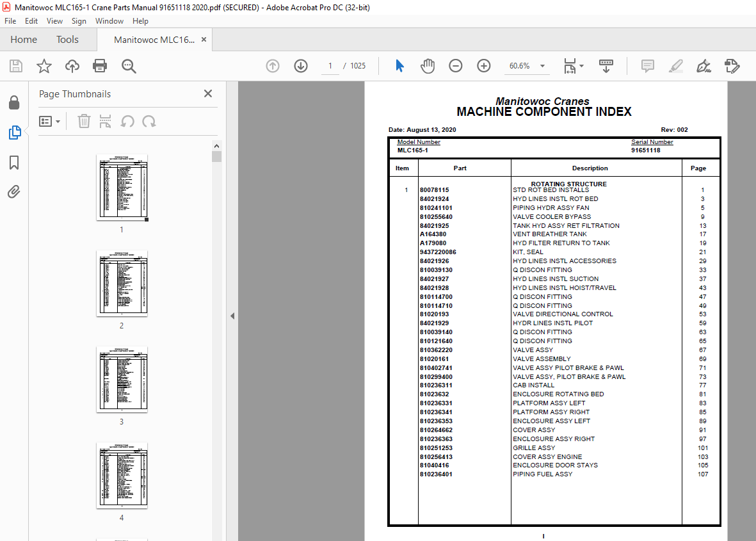
Task: Open the Attachments paperclip panel
Action: click(14, 192)
